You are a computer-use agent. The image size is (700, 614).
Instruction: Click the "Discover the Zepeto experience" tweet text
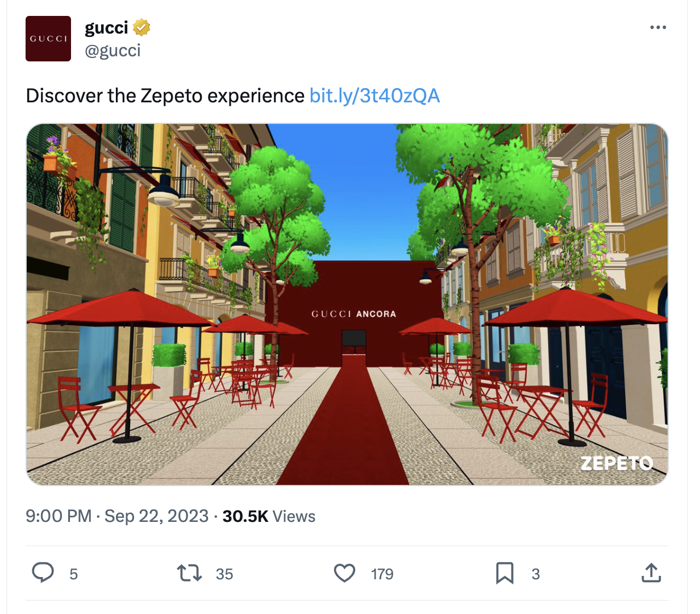coord(165,96)
